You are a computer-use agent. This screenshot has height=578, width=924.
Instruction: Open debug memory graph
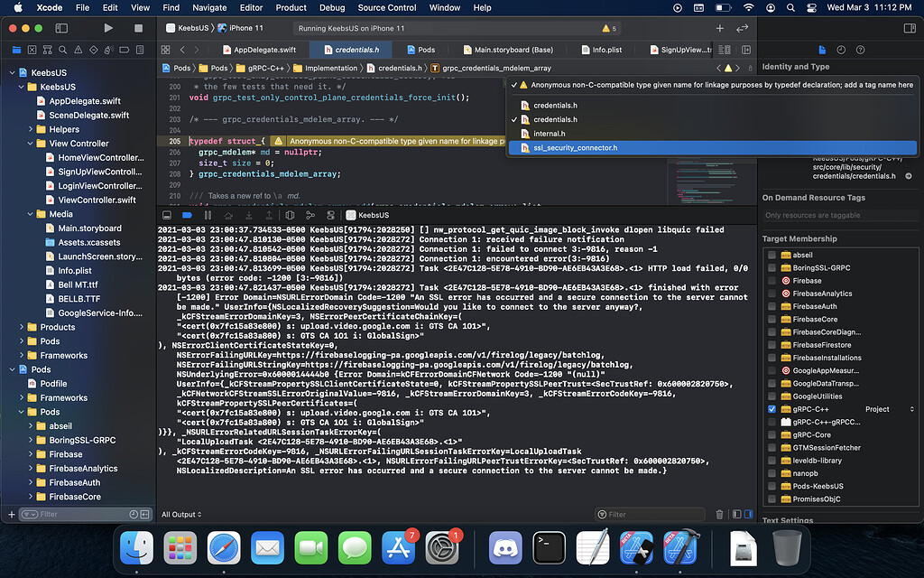pyautogui.click(x=310, y=215)
